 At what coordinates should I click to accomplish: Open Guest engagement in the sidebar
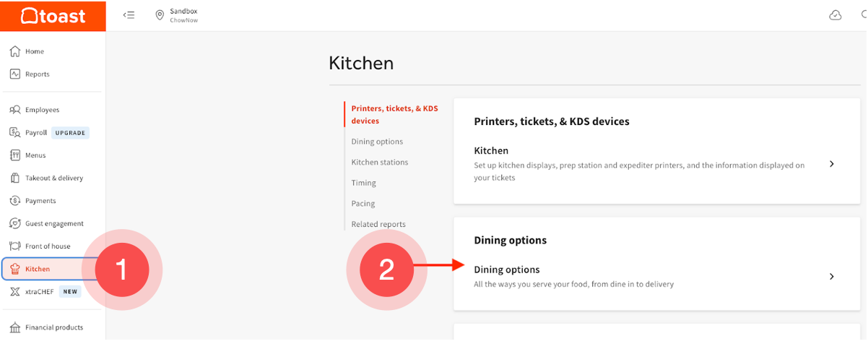(54, 223)
